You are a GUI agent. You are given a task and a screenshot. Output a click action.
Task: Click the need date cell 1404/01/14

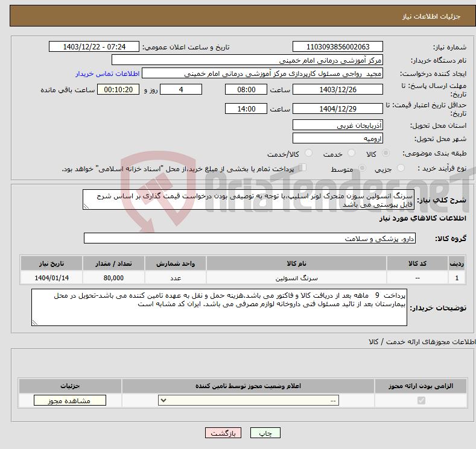(52, 278)
